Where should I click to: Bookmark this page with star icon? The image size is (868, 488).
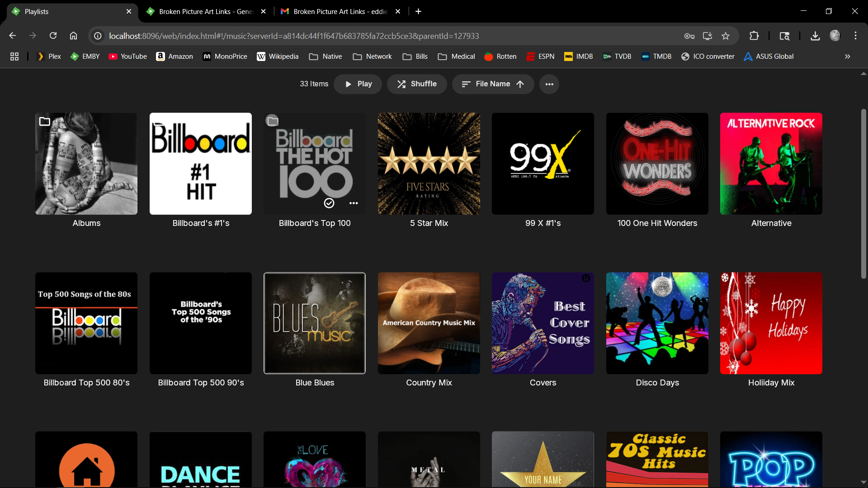[726, 36]
